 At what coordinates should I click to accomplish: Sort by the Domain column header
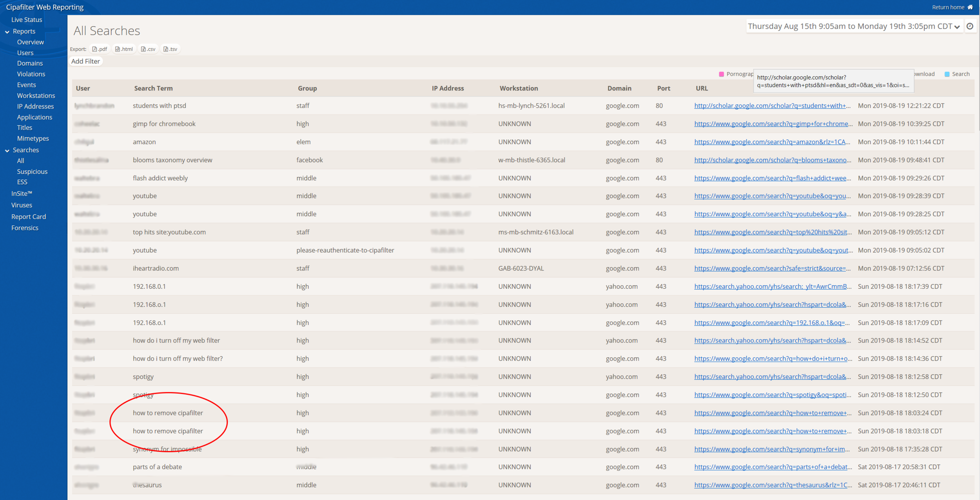619,88
